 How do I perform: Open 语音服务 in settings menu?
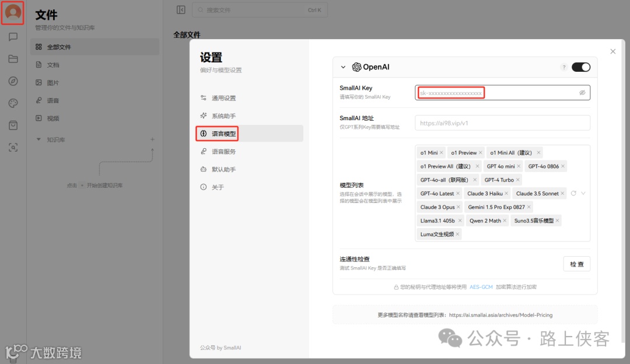tap(250, 152)
